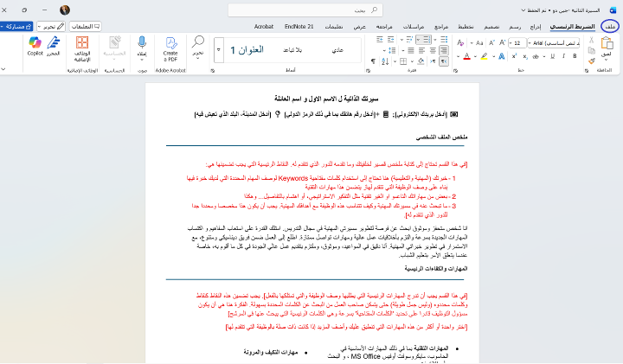The image size is (623, 364).
Task: Click the Copy icon in clipboard group
Action: point(591,50)
